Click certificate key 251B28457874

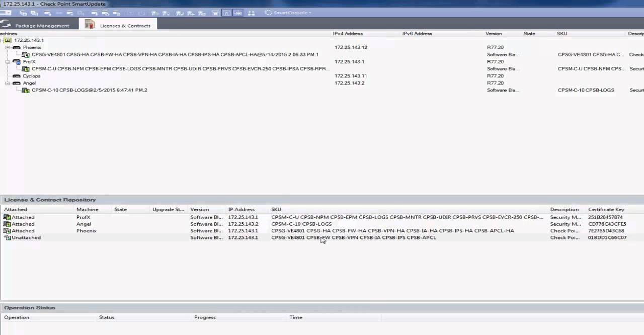(605, 217)
